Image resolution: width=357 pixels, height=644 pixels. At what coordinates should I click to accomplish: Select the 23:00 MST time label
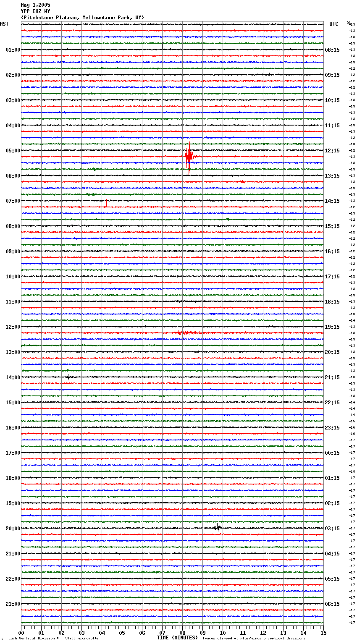coord(13,604)
